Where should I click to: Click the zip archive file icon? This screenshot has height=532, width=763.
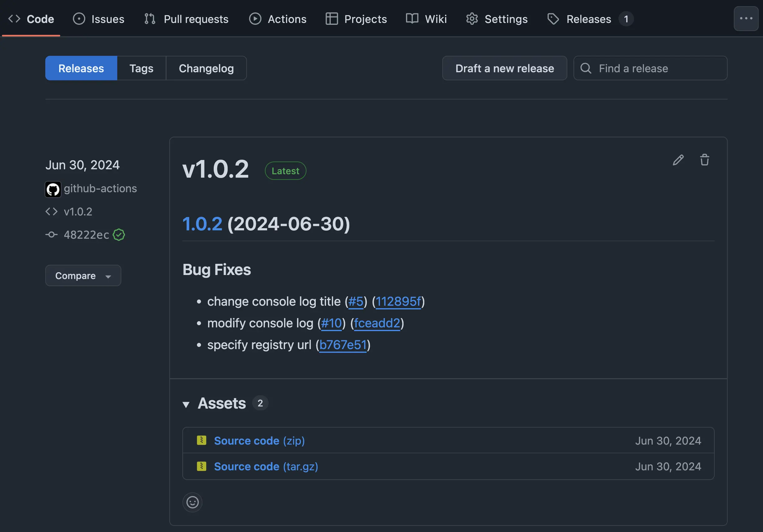(x=201, y=440)
